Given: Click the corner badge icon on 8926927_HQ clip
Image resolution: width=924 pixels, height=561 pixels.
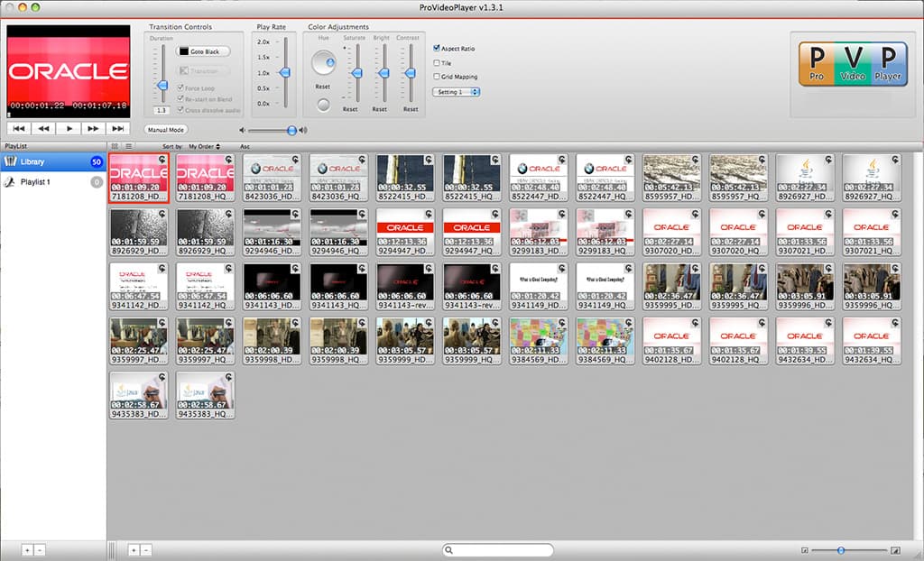Looking at the screenshot, I should 895,160.
